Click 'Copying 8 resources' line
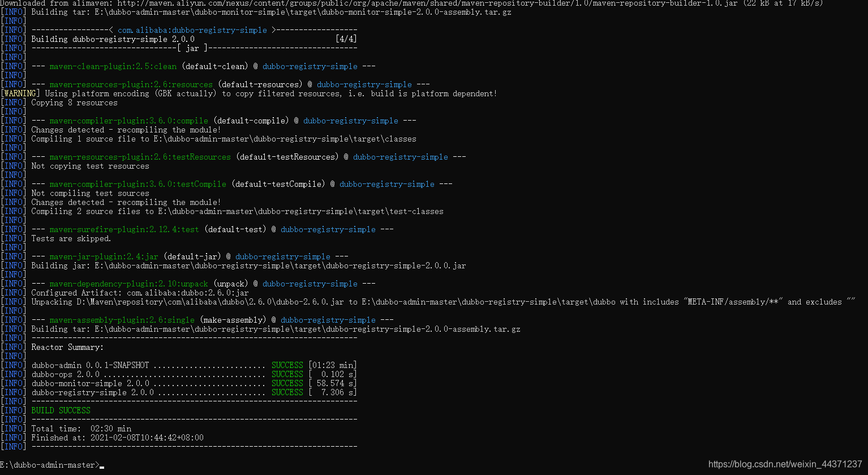 [x=74, y=102]
